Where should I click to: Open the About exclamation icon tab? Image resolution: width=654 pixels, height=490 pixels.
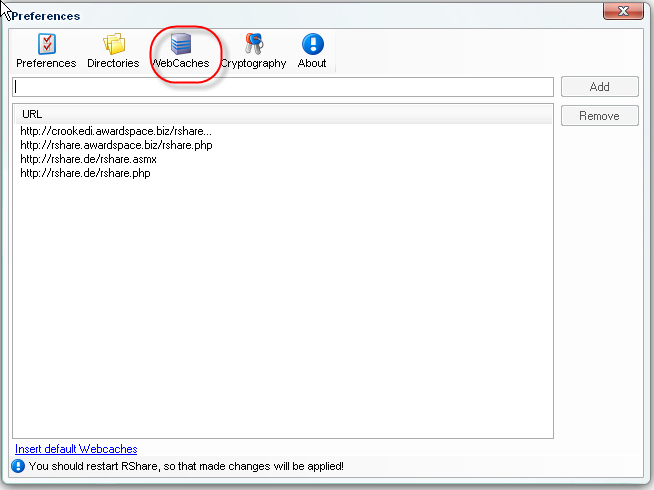click(312, 51)
